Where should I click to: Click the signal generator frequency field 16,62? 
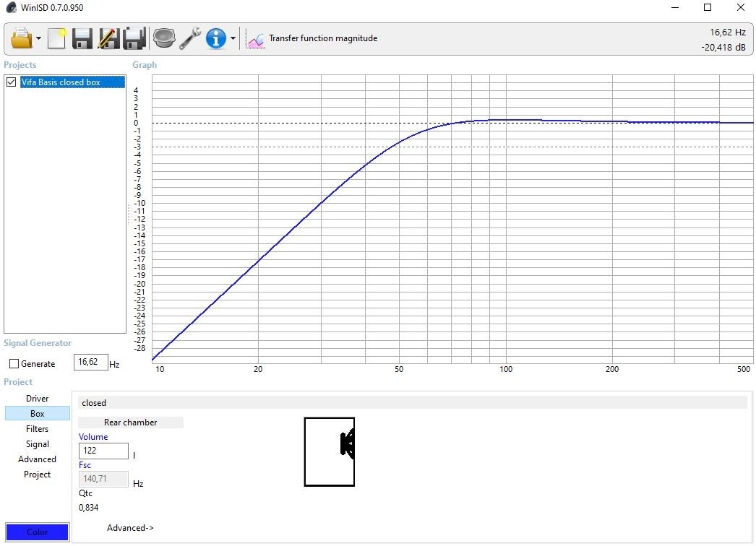[90, 362]
